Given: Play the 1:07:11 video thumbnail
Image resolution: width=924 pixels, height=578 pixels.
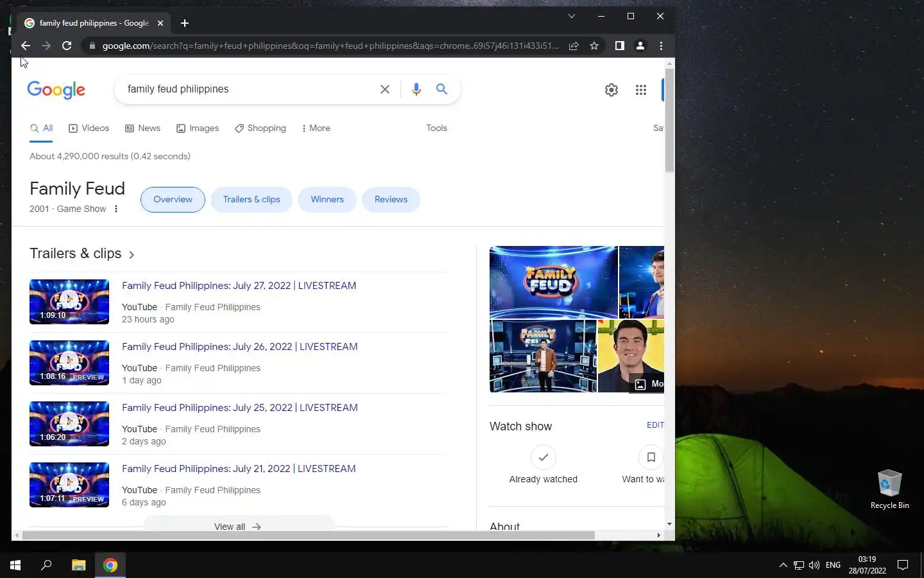Looking at the screenshot, I should [x=69, y=485].
